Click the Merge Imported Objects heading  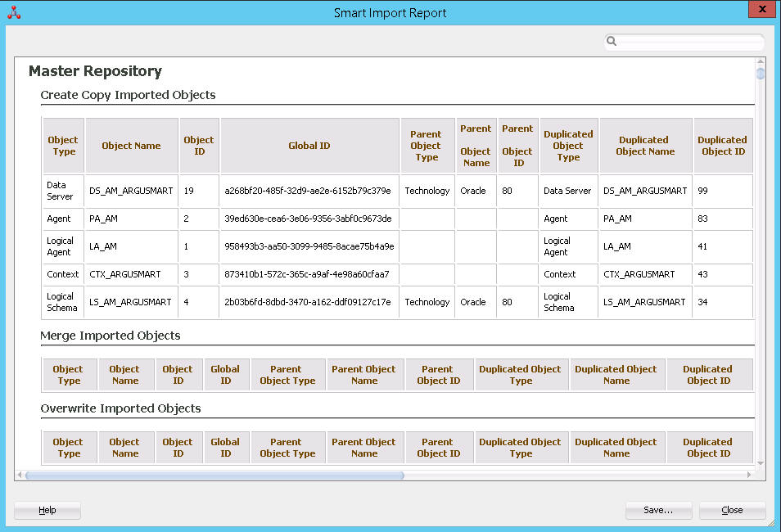[110, 336]
